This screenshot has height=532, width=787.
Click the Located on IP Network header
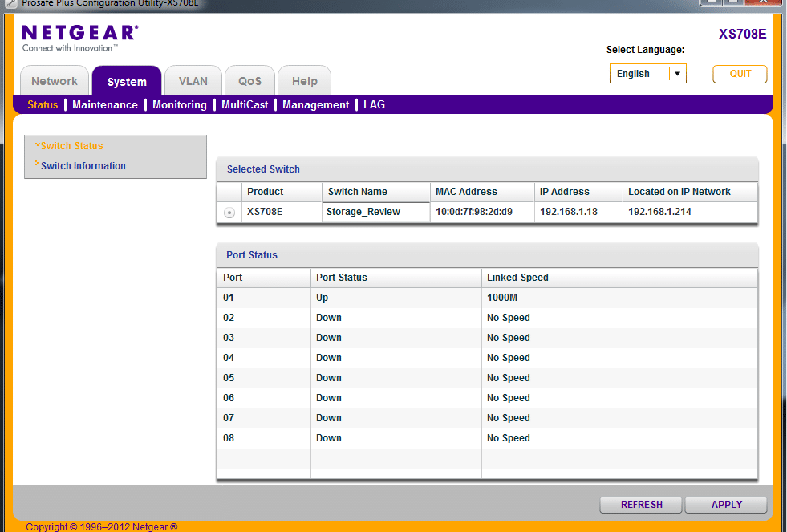690,192
